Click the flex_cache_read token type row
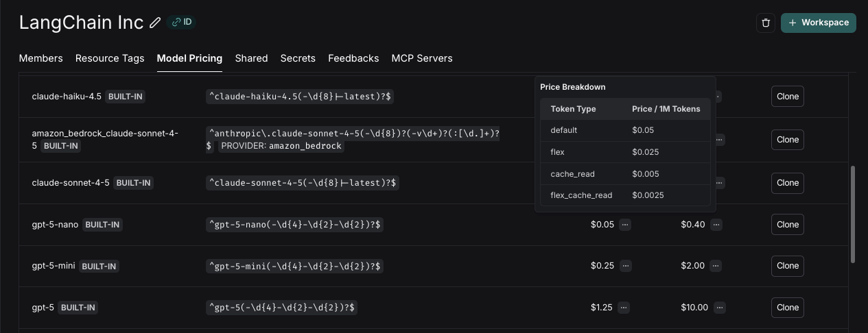The width and height of the screenshot is (868, 333). click(625, 195)
